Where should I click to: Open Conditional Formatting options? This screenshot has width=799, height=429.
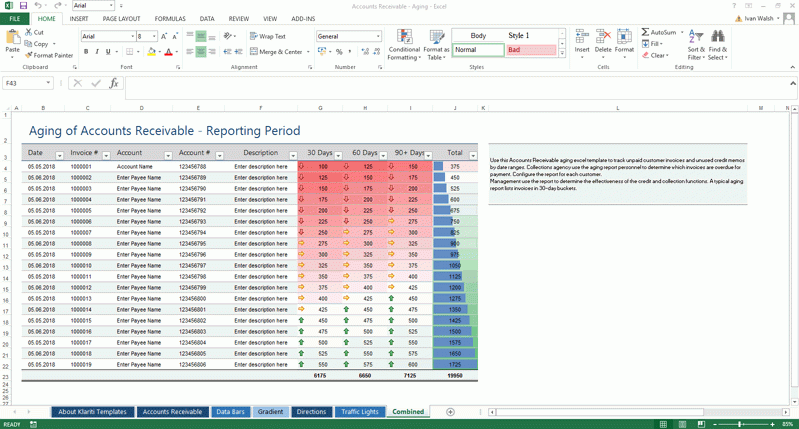(404, 44)
